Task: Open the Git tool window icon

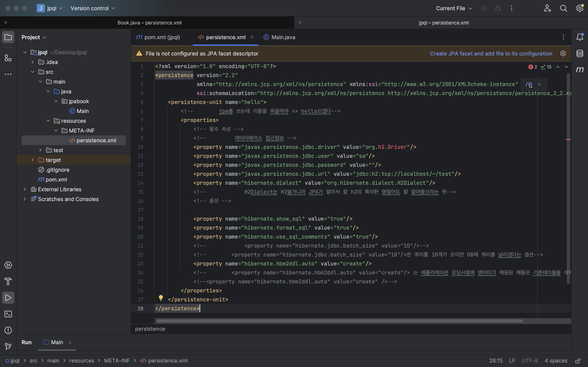Action: [8, 346]
